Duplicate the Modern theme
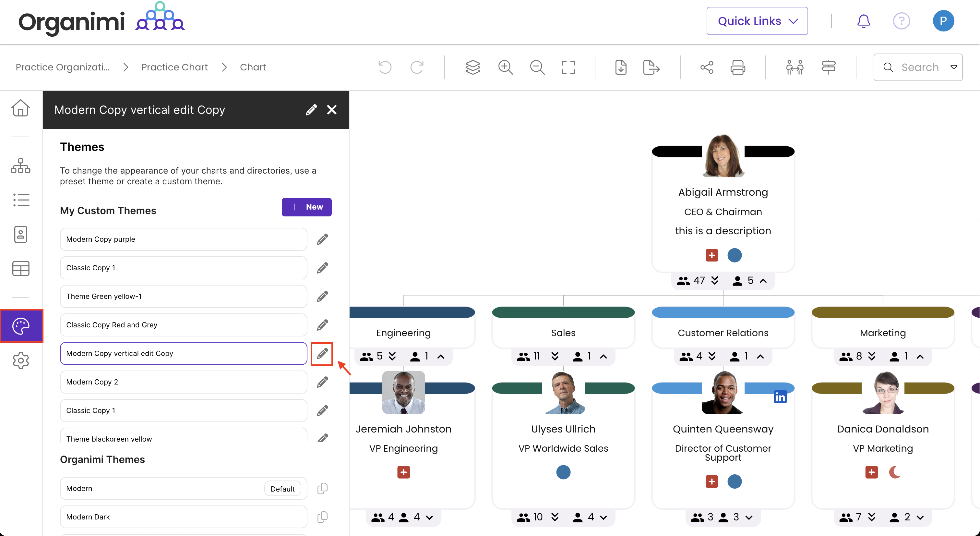Image resolution: width=980 pixels, height=536 pixels. [x=322, y=488]
